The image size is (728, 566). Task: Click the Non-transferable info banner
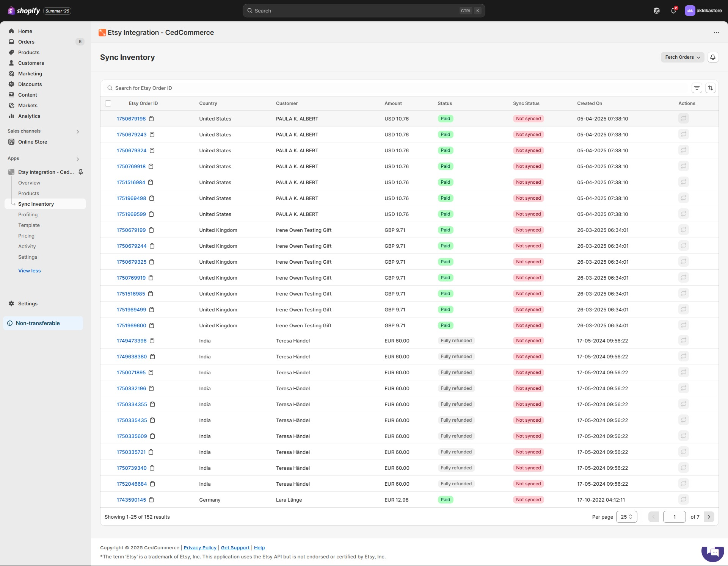coord(43,323)
